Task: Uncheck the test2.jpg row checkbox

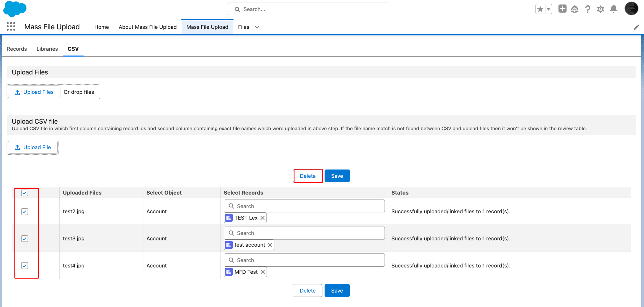Action: (25, 212)
